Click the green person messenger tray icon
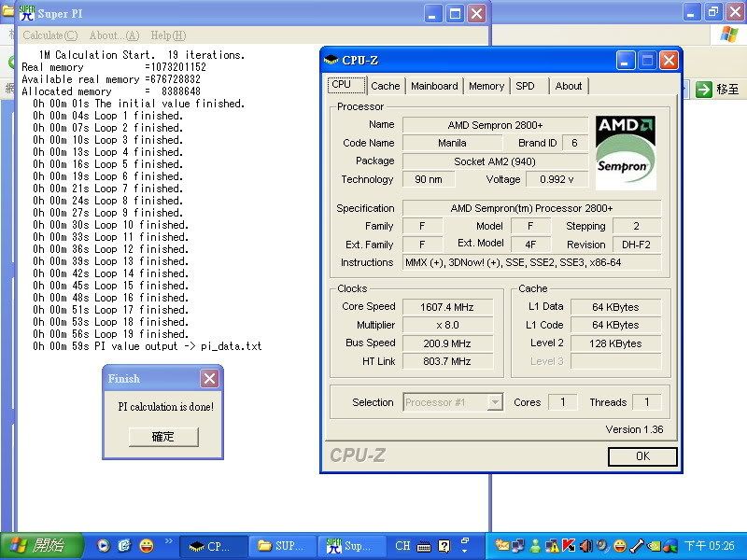 (x=535, y=546)
